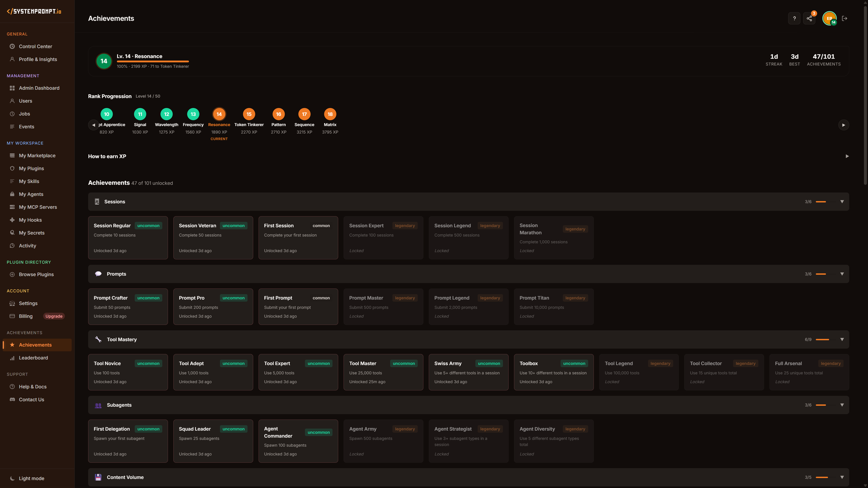Open Contact Us via the Discord icon
This screenshot has width=868, height=488.
(x=12, y=399)
